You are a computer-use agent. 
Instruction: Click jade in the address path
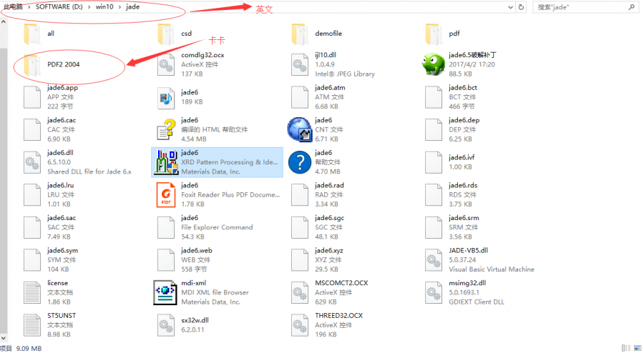(x=132, y=7)
